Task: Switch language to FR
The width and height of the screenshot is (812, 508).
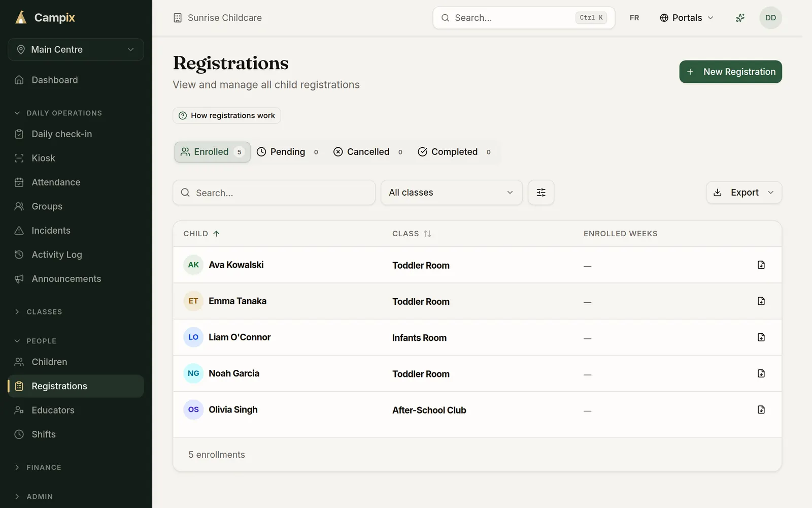Action: click(634, 18)
